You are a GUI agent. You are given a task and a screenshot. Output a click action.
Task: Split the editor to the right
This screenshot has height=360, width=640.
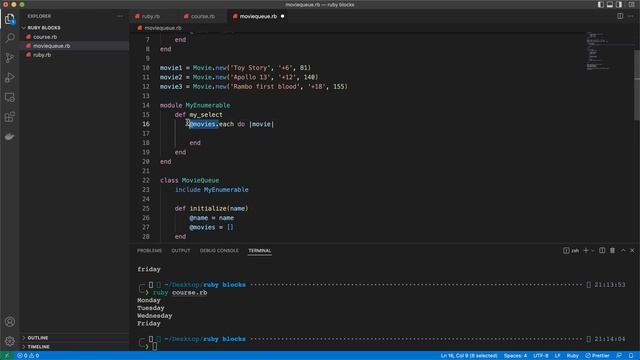tap(620, 16)
